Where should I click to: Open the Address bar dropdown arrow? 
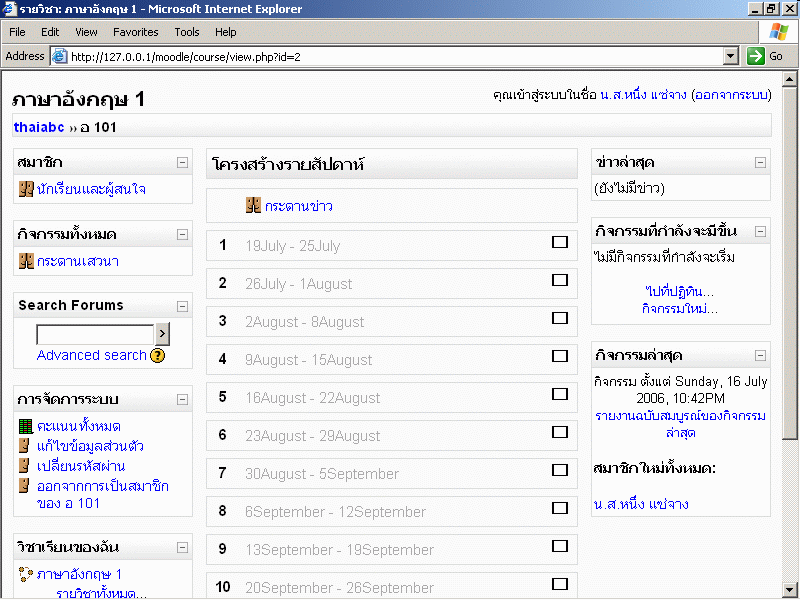tap(730, 57)
